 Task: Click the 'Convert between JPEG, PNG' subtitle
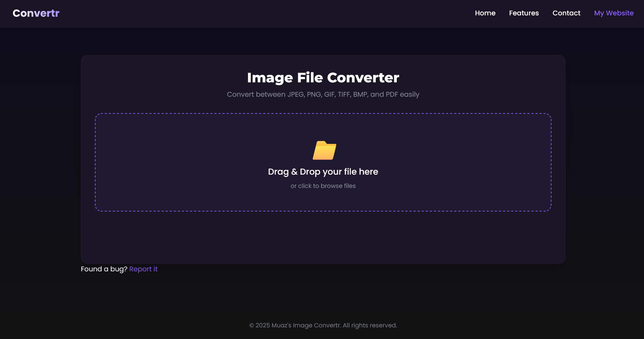[x=323, y=95]
